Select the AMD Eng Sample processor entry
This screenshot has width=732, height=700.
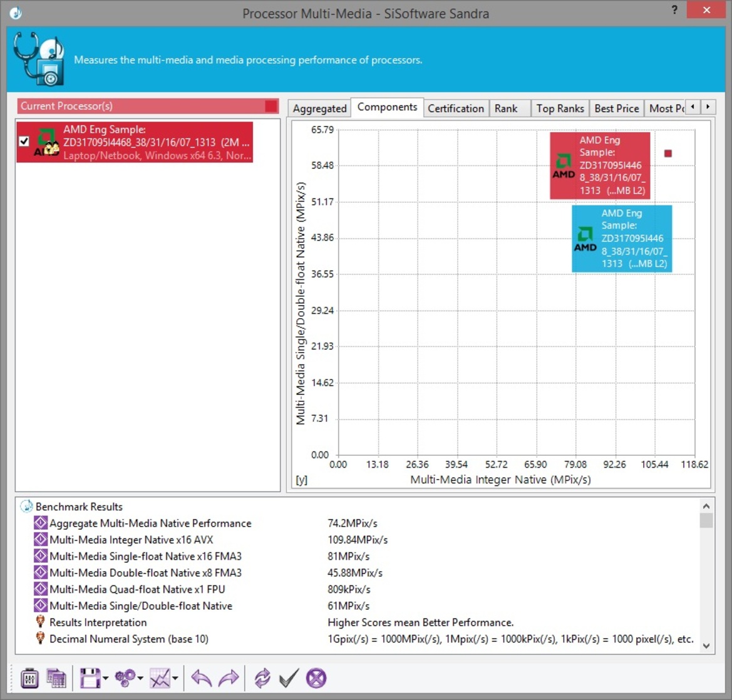pos(135,142)
